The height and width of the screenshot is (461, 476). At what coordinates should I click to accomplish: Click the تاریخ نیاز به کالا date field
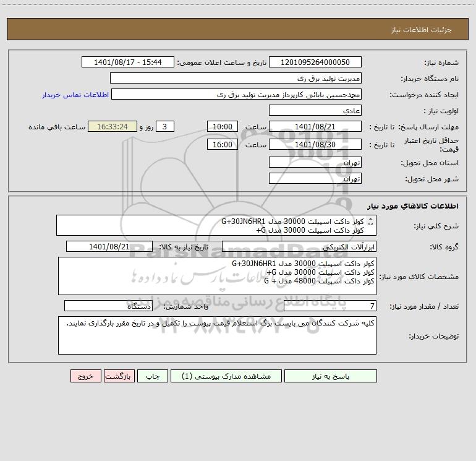(x=109, y=246)
